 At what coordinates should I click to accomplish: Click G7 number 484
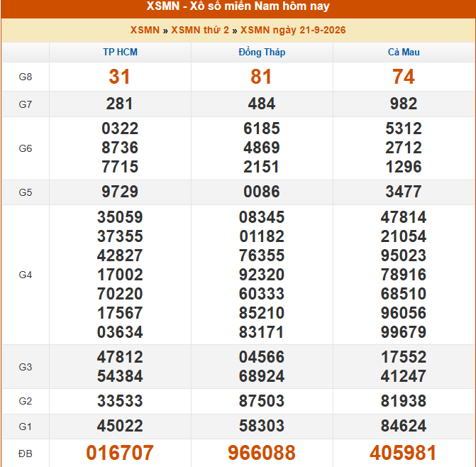pos(262,104)
